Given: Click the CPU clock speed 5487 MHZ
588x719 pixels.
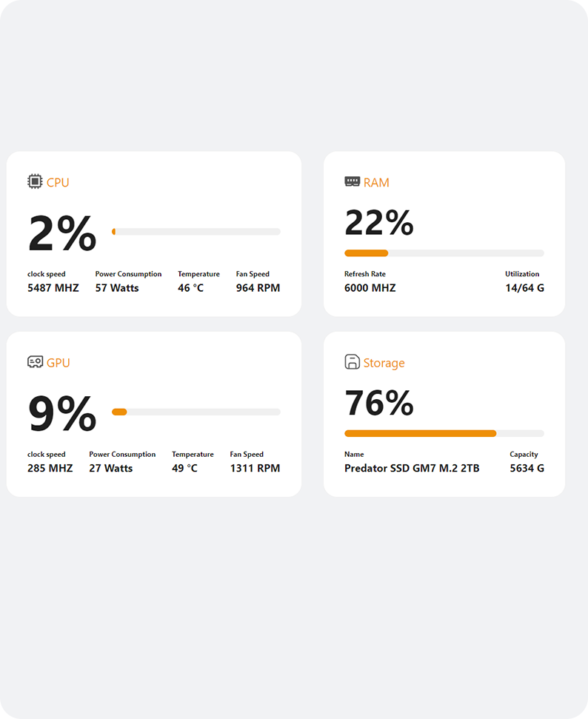Looking at the screenshot, I should pos(53,288).
